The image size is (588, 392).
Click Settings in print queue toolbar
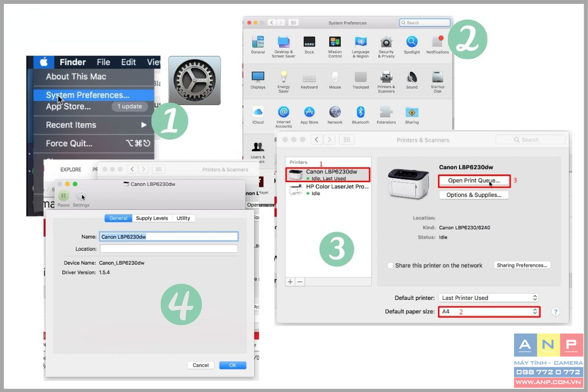point(81,199)
